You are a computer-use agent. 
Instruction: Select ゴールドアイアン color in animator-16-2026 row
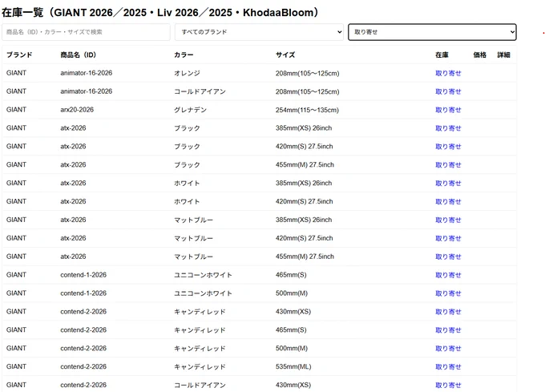click(200, 91)
